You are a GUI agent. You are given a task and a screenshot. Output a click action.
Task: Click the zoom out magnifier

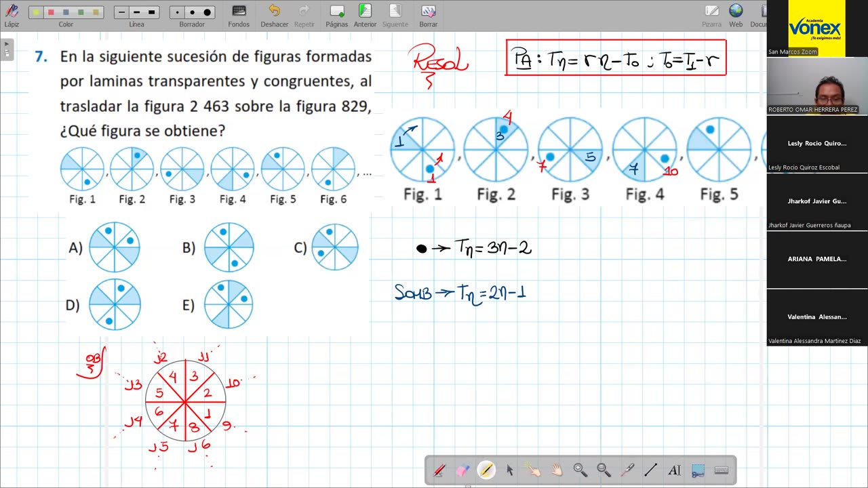[604, 470]
